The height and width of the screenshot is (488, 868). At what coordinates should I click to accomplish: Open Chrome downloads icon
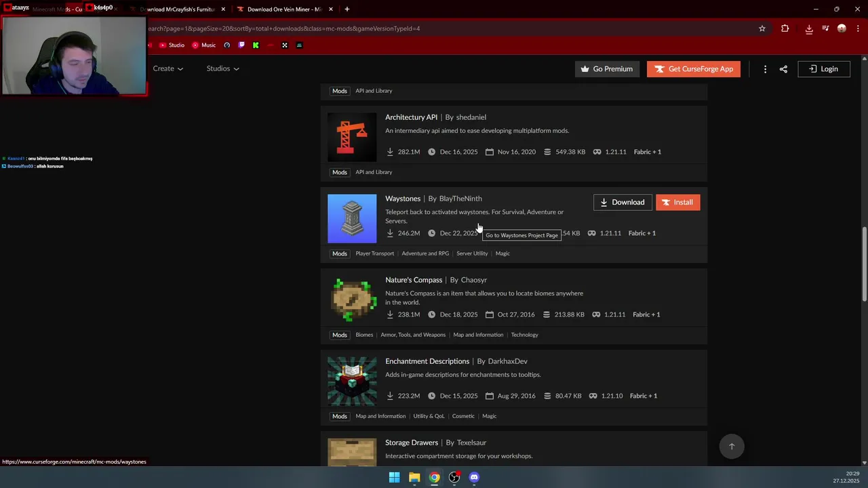coord(809,28)
